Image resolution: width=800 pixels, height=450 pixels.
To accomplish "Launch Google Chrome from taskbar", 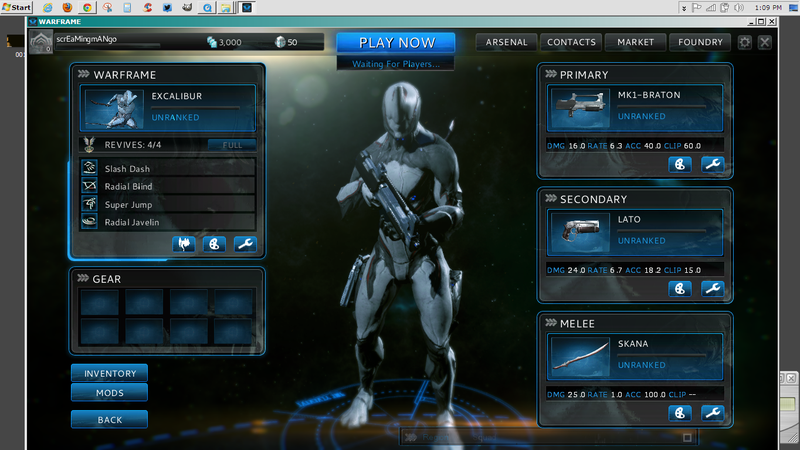I will [x=87, y=8].
